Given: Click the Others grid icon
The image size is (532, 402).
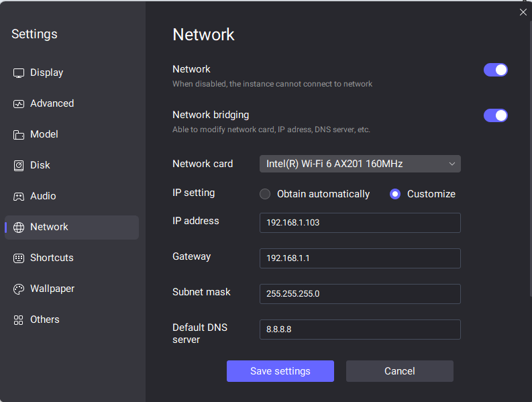Looking at the screenshot, I should 19,320.
